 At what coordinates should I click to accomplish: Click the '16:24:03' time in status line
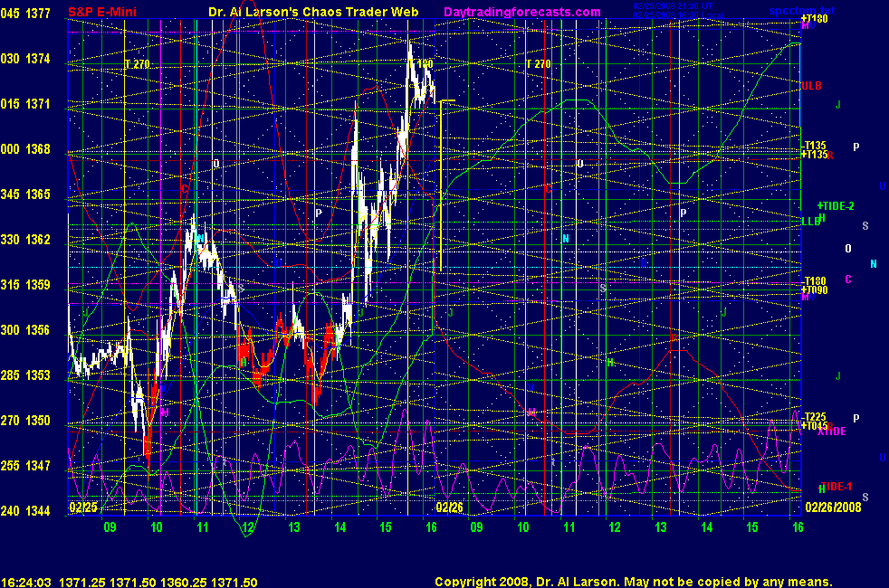tap(26, 583)
